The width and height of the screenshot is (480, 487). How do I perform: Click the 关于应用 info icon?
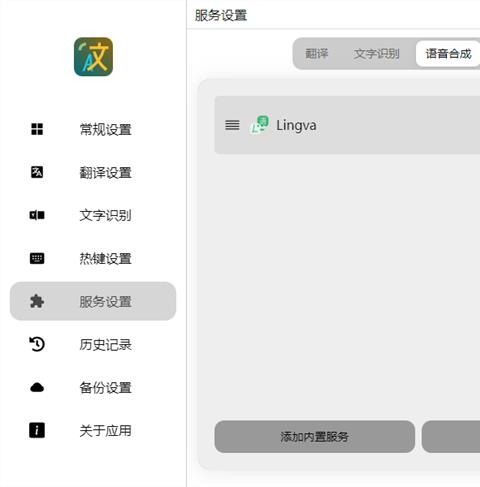tap(37, 430)
